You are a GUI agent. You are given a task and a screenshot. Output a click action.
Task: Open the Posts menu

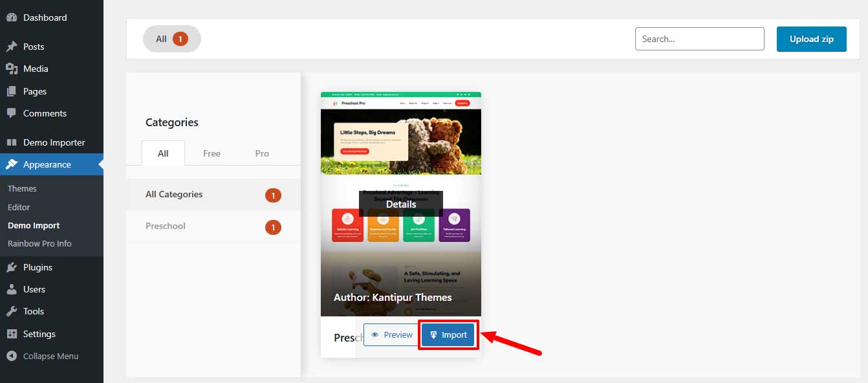tap(52, 47)
